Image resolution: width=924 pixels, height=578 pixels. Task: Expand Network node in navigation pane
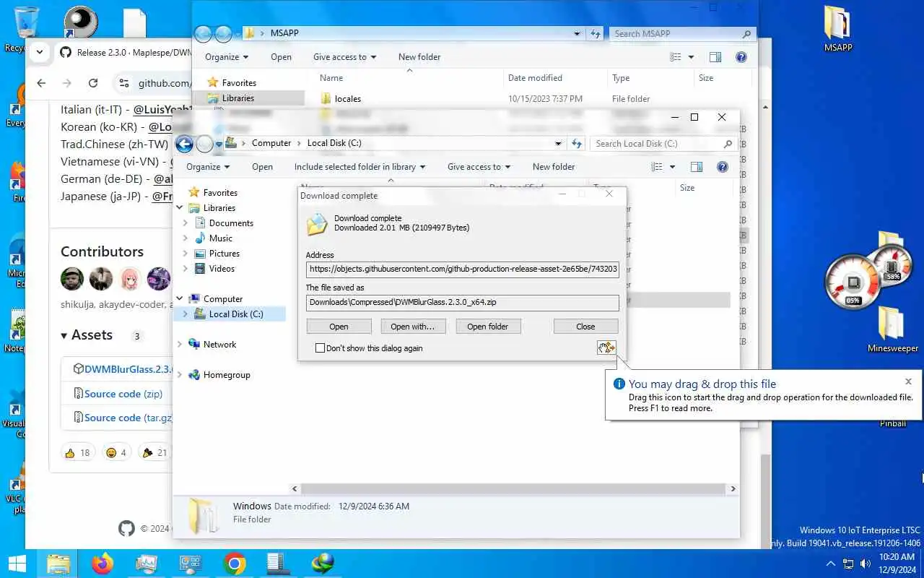tap(180, 345)
